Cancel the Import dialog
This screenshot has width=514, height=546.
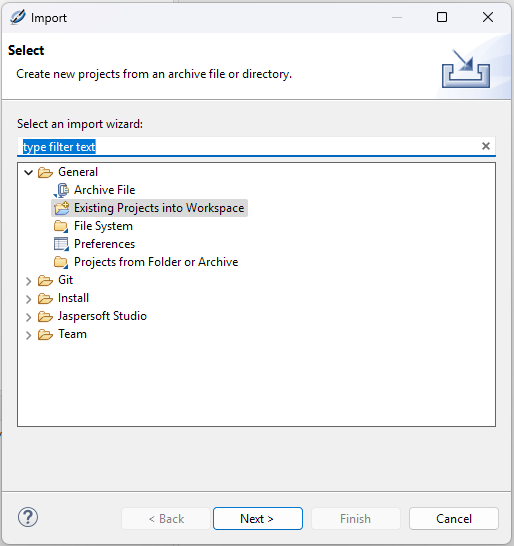click(454, 519)
